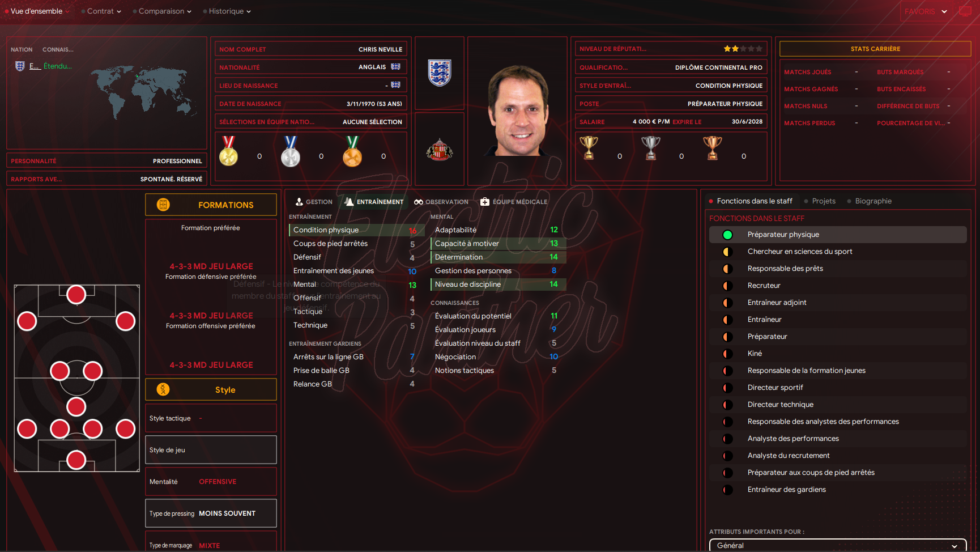The height and width of the screenshot is (552, 980).
Task: Select the Projets radio option
Action: tap(819, 201)
